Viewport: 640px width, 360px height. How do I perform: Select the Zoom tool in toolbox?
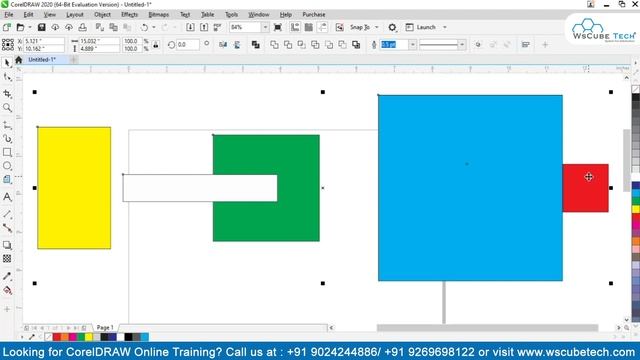7,107
